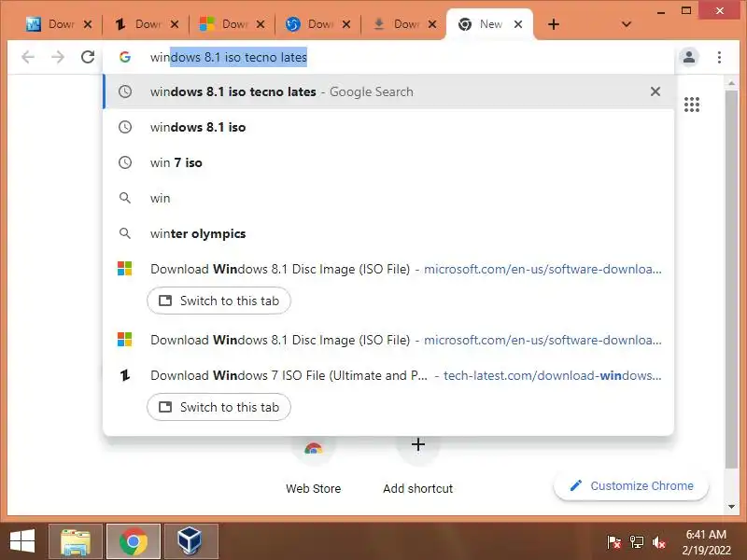Open a new tab with the plus button
The width and height of the screenshot is (747, 560).
coord(554,24)
